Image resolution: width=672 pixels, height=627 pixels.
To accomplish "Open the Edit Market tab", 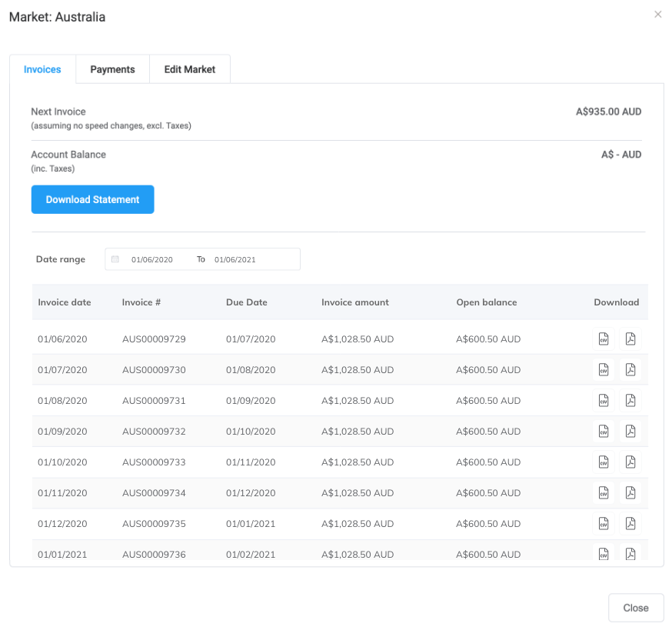I will coord(190,69).
